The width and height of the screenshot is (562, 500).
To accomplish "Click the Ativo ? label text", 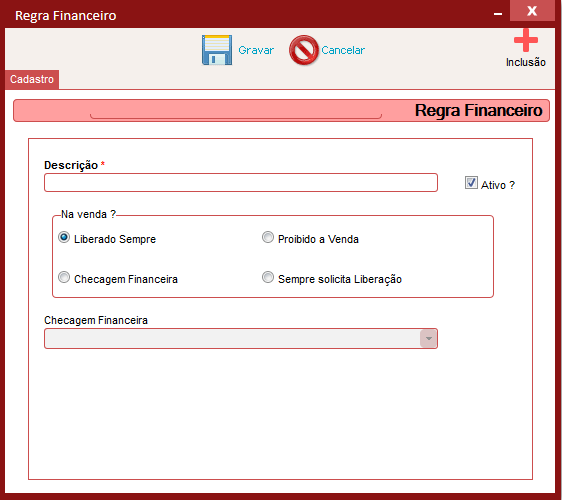I will coord(498,185).
